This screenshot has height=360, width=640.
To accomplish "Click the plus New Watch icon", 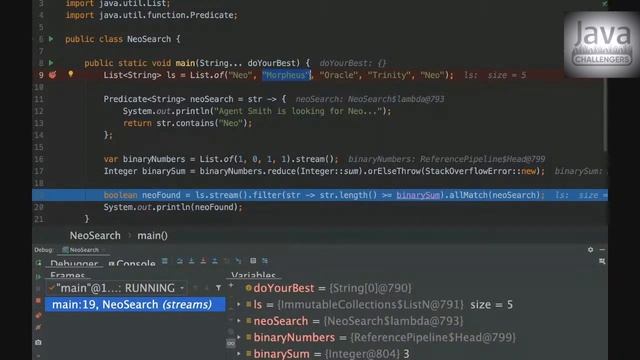I will point(231,286).
